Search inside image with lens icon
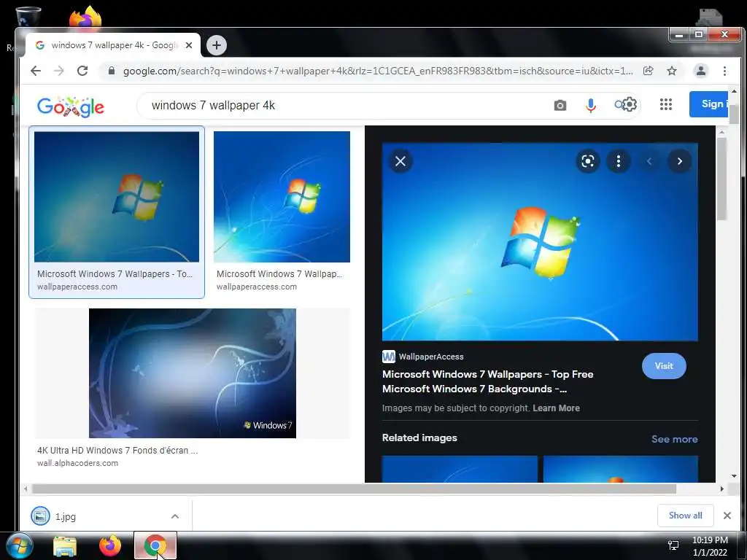The image size is (747, 560). click(x=588, y=161)
